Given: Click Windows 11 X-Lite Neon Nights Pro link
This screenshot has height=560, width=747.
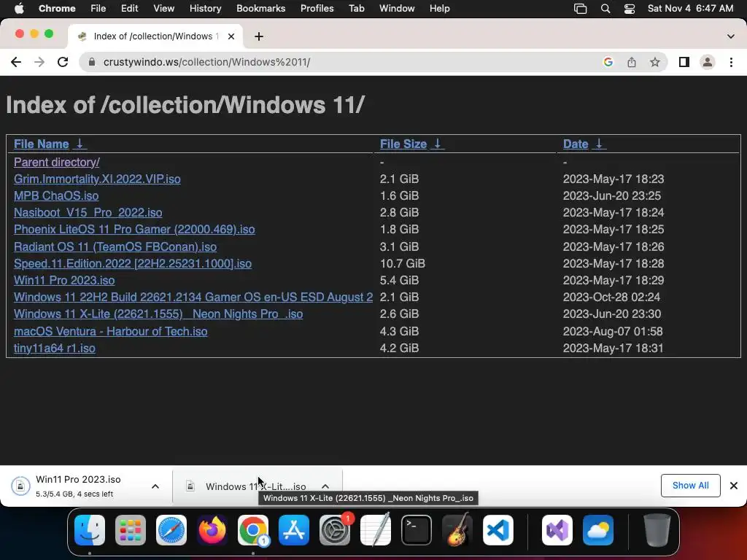Looking at the screenshot, I should tap(158, 314).
